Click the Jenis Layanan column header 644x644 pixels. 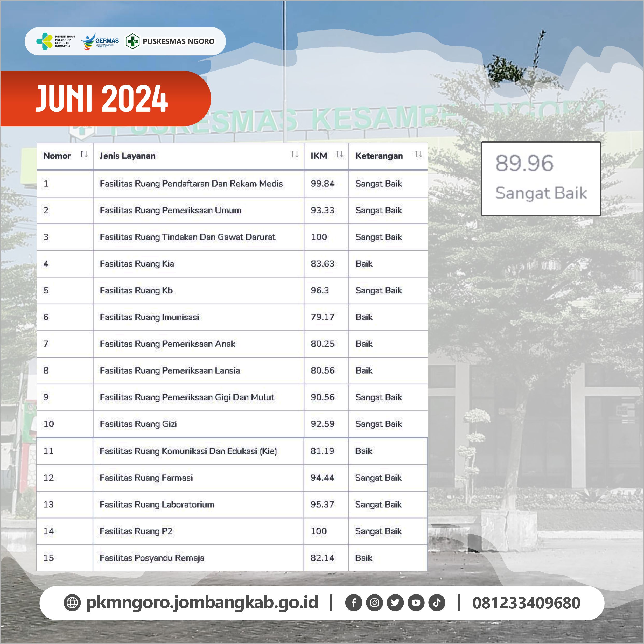click(127, 156)
